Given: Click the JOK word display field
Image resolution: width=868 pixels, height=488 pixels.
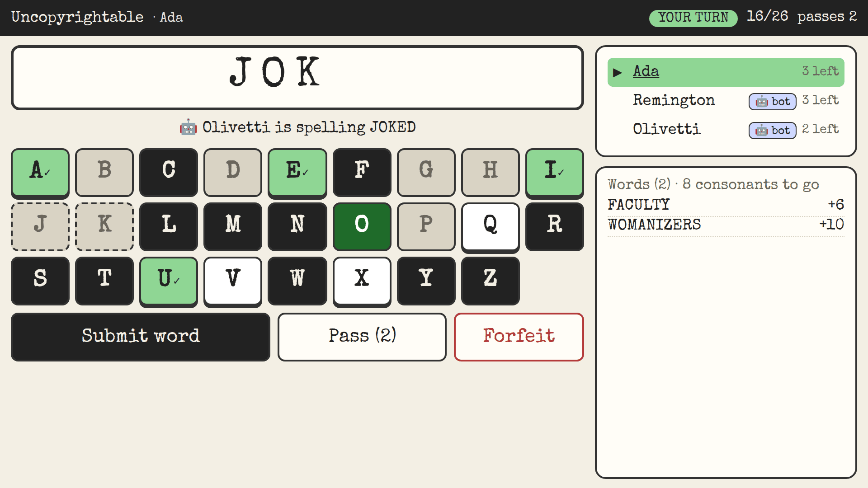Looking at the screenshot, I should click(297, 78).
